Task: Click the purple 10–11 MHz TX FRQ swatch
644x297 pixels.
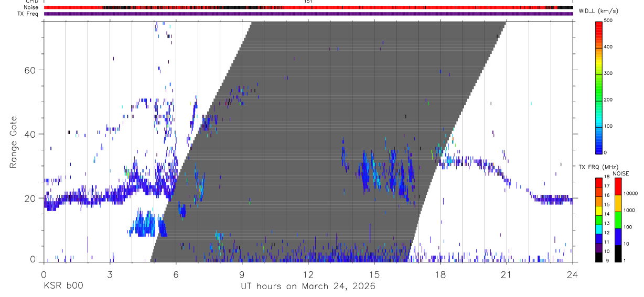Action: point(599,248)
